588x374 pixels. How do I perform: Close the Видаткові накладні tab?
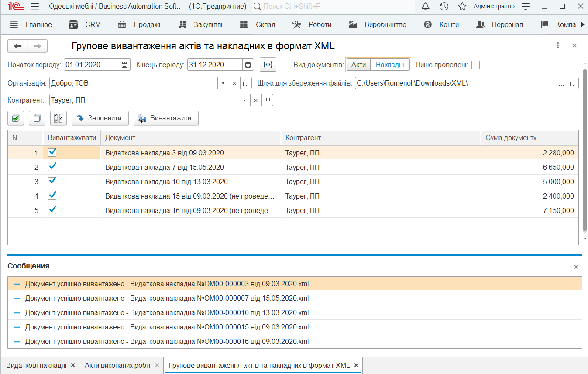point(73,365)
